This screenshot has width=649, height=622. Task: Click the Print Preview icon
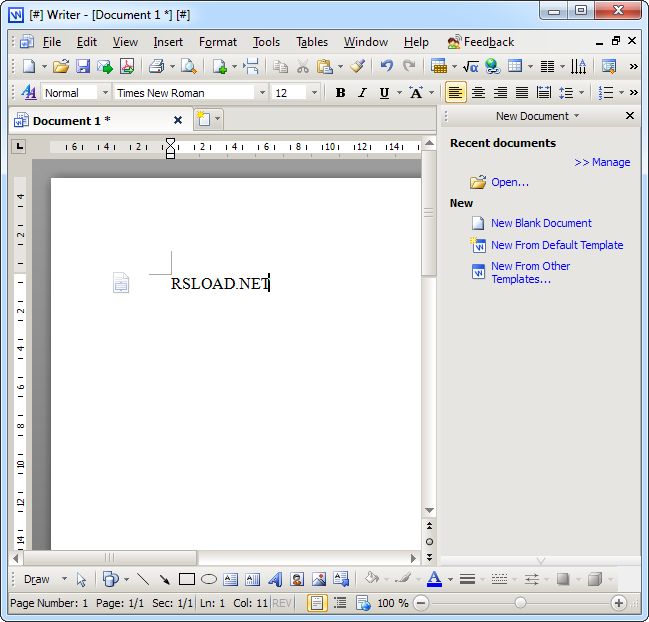(187, 67)
